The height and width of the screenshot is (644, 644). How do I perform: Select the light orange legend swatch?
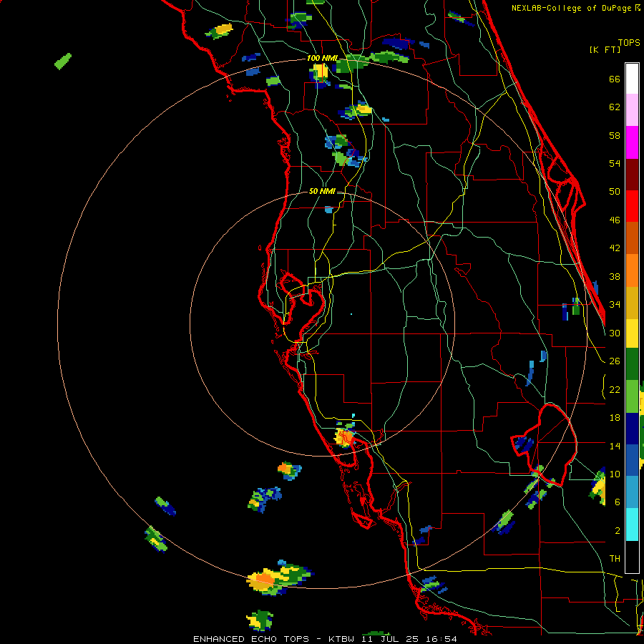coord(632,270)
